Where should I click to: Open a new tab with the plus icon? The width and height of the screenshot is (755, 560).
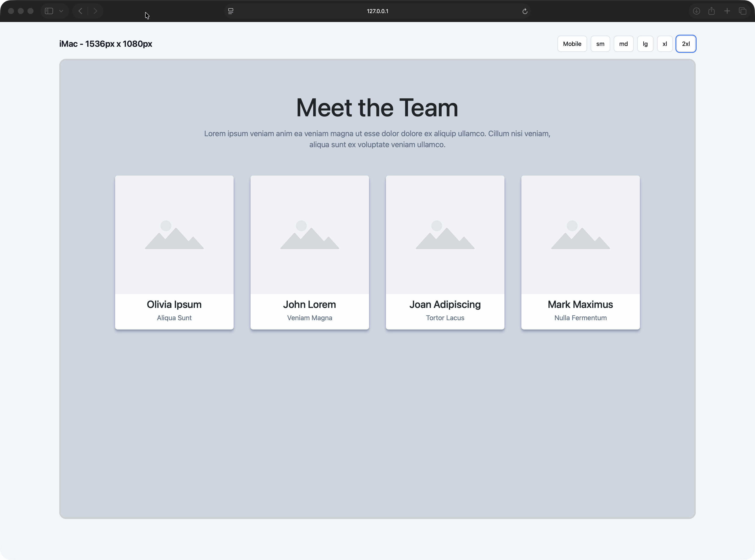pos(727,11)
